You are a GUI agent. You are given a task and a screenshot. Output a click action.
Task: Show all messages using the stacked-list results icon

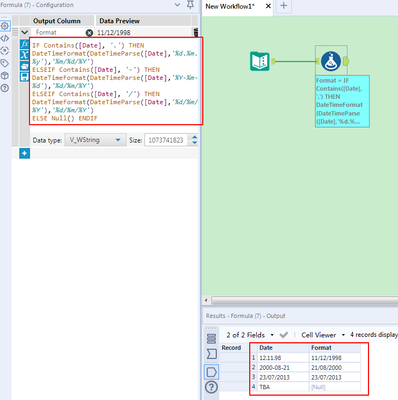point(212,338)
